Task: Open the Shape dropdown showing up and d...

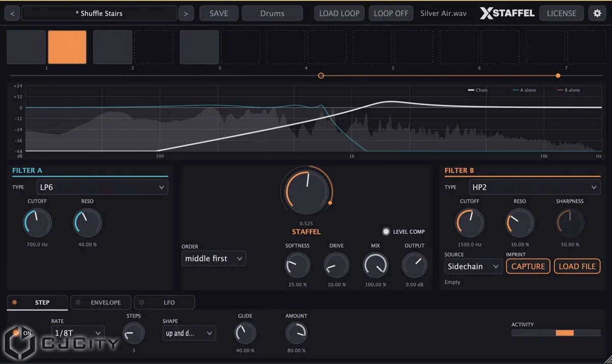Action: 189,333
